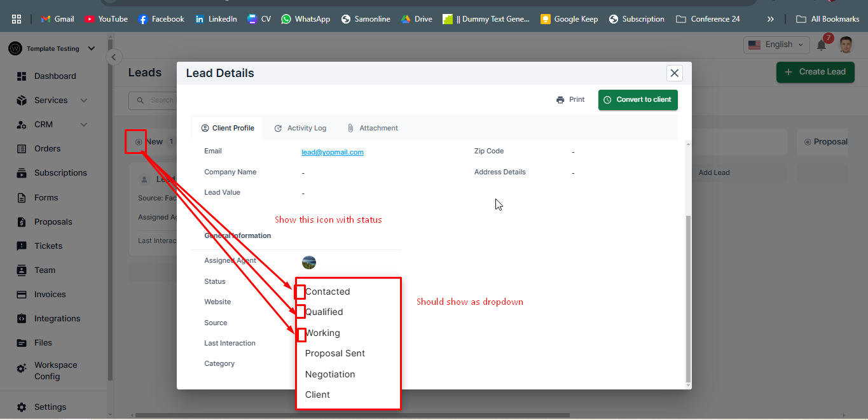Image resolution: width=868 pixels, height=420 pixels.
Task: Switch to the Attachment tab
Action: tap(373, 128)
